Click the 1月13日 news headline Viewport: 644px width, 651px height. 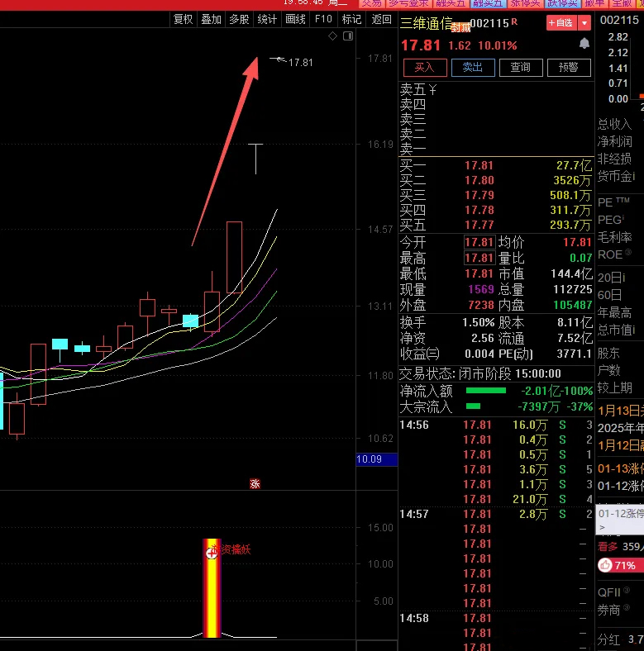621,411
